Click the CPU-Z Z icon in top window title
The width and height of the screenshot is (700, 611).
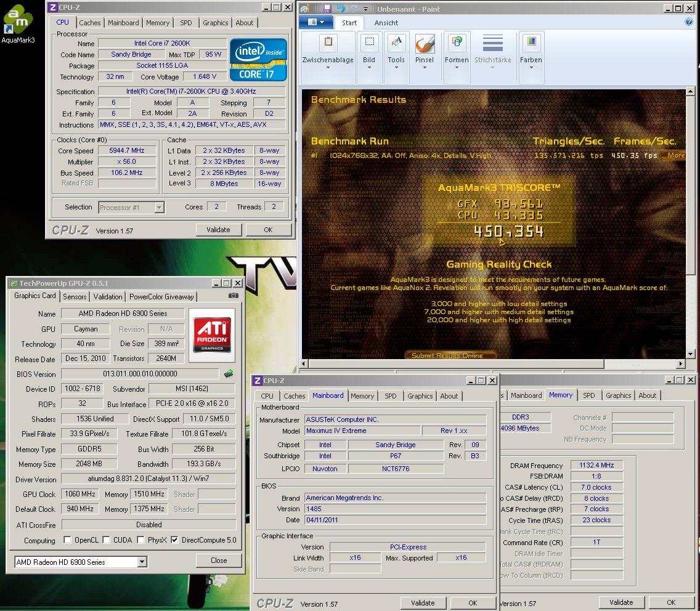pyautogui.click(x=52, y=7)
